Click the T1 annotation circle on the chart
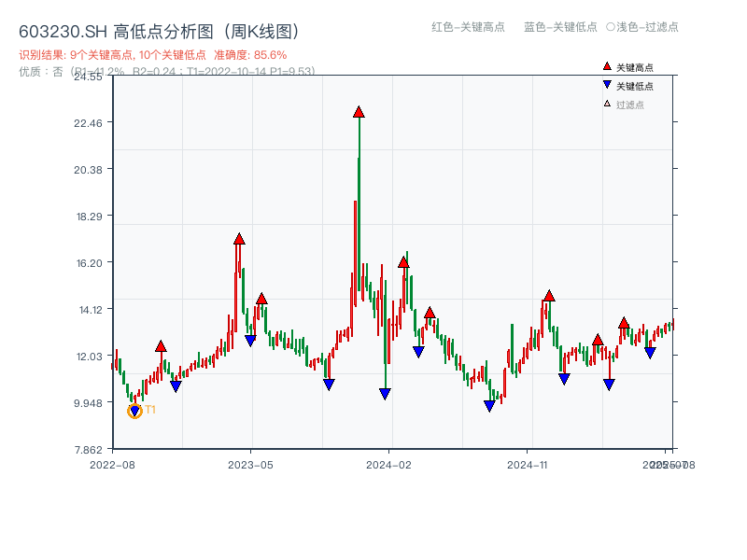Image resolution: width=747 pixels, height=560 pixels. [134, 410]
